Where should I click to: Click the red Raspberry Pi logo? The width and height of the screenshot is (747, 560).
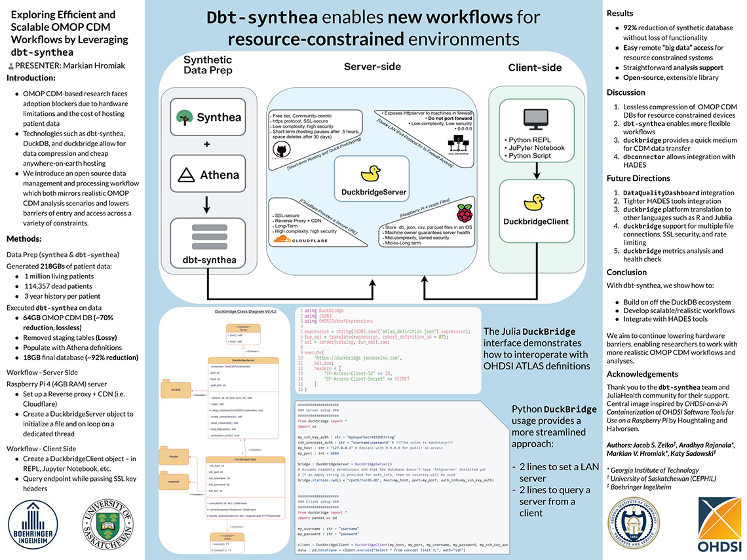(464, 213)
